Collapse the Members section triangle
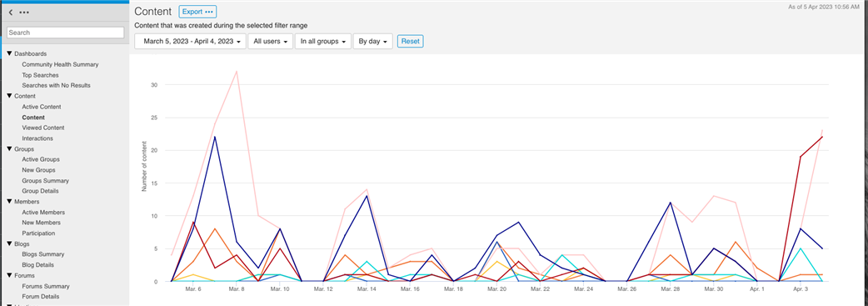 pos(9,202)
